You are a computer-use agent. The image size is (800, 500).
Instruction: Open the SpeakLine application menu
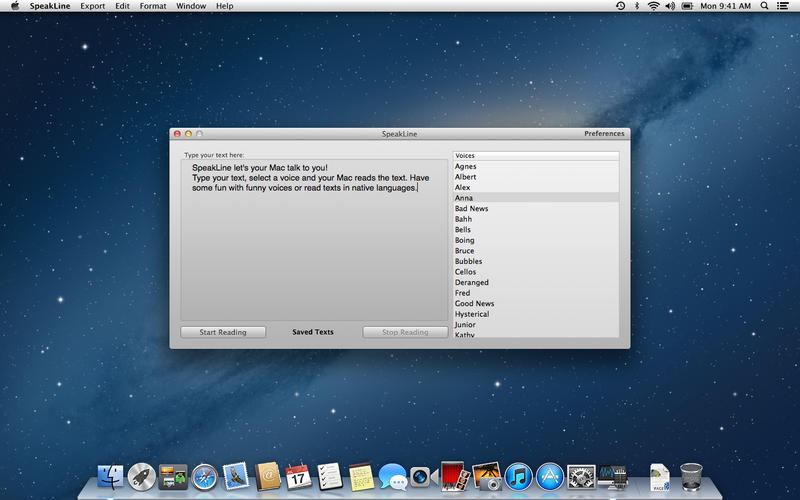(x=49, y=6)
